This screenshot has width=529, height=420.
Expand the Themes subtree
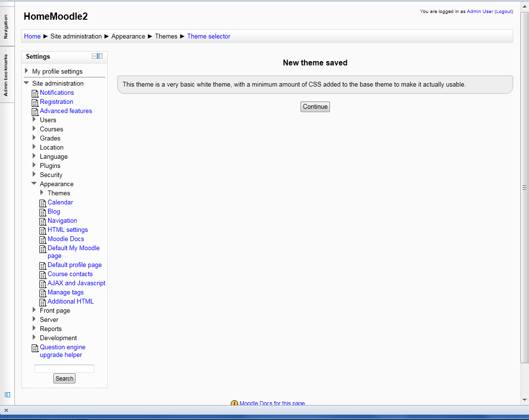(42, 192)
